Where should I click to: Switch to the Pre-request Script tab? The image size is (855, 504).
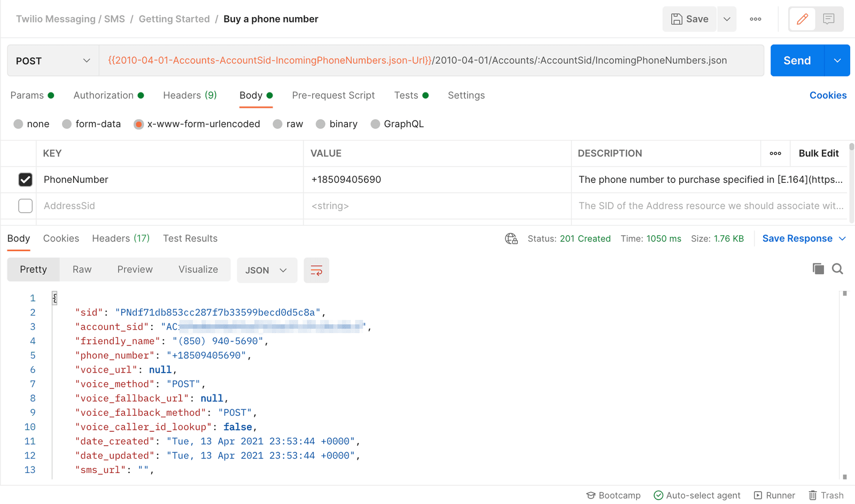tap(333, 95)
